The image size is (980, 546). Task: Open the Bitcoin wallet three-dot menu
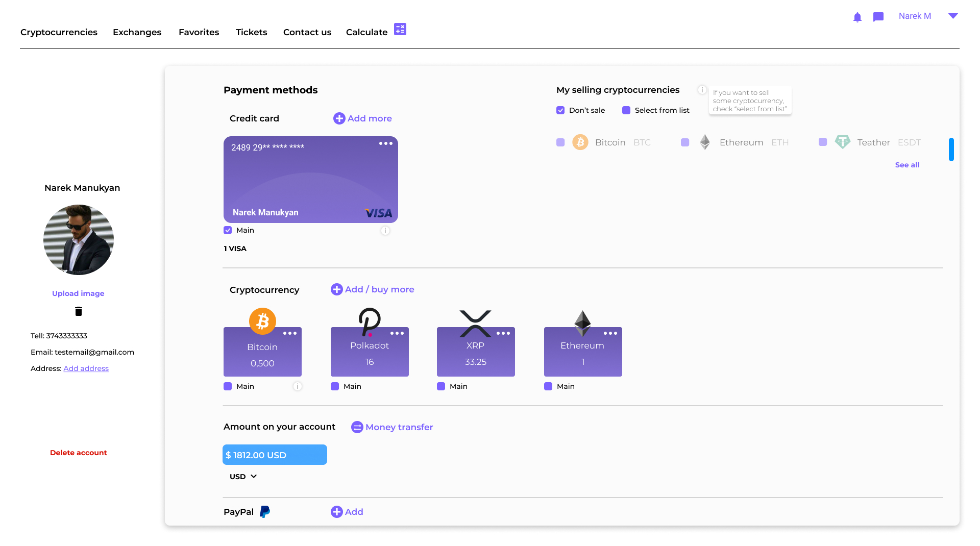click(x=290, y=333)
